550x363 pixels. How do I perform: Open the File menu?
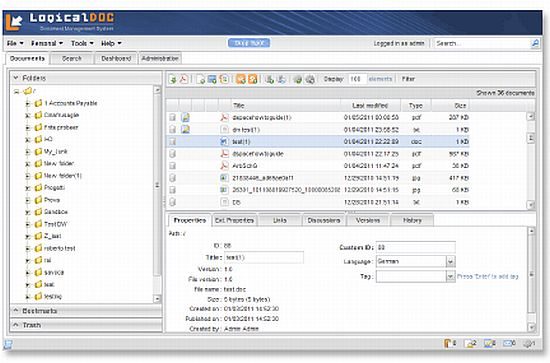(15, 43)
